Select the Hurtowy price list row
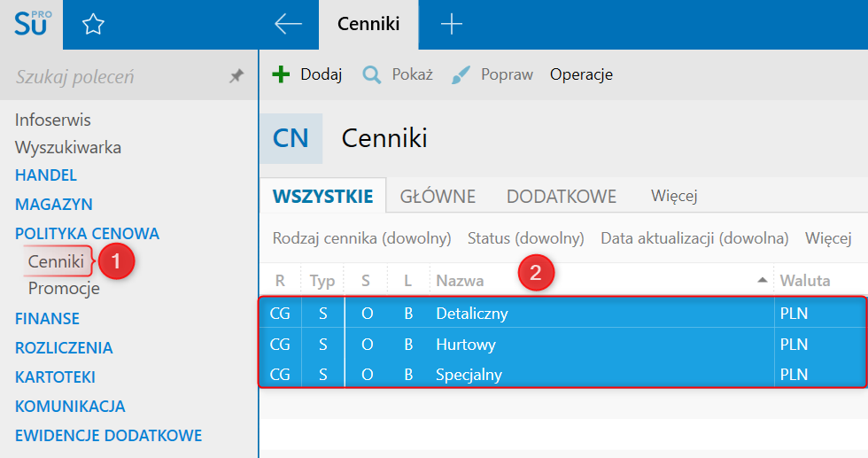 (466, 344)
